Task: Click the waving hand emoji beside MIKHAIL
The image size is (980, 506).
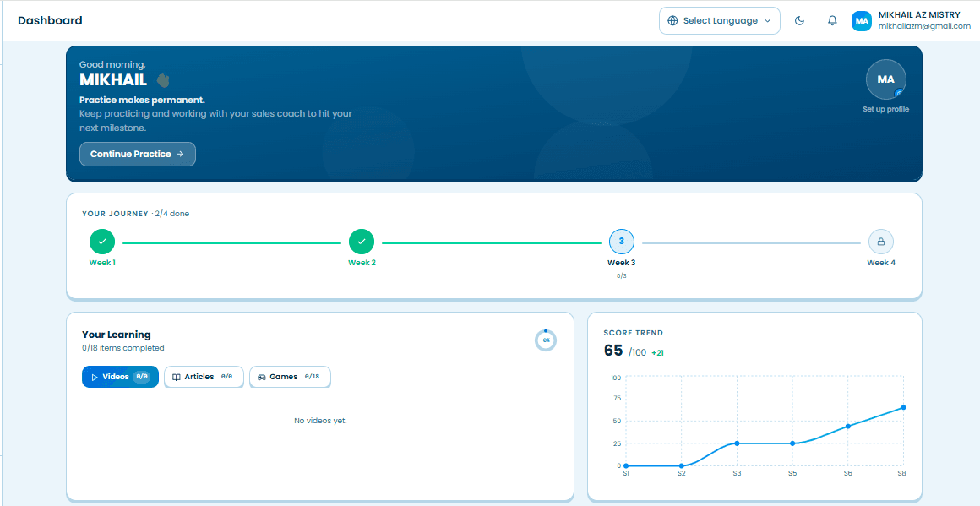Action: click(x=162, y=80)
